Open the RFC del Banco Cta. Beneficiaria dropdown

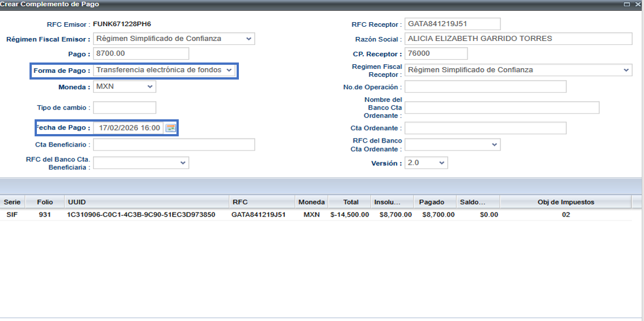[x=183, y=163]
